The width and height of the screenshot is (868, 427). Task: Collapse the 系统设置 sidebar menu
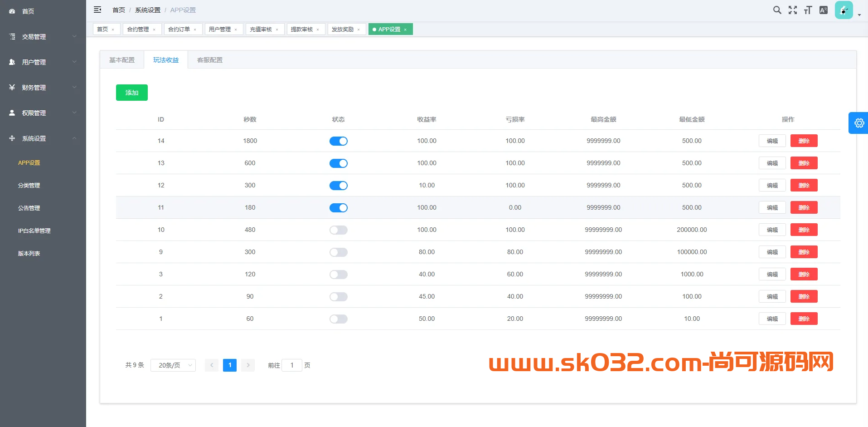pyautogui.click(x=43, y=138)
